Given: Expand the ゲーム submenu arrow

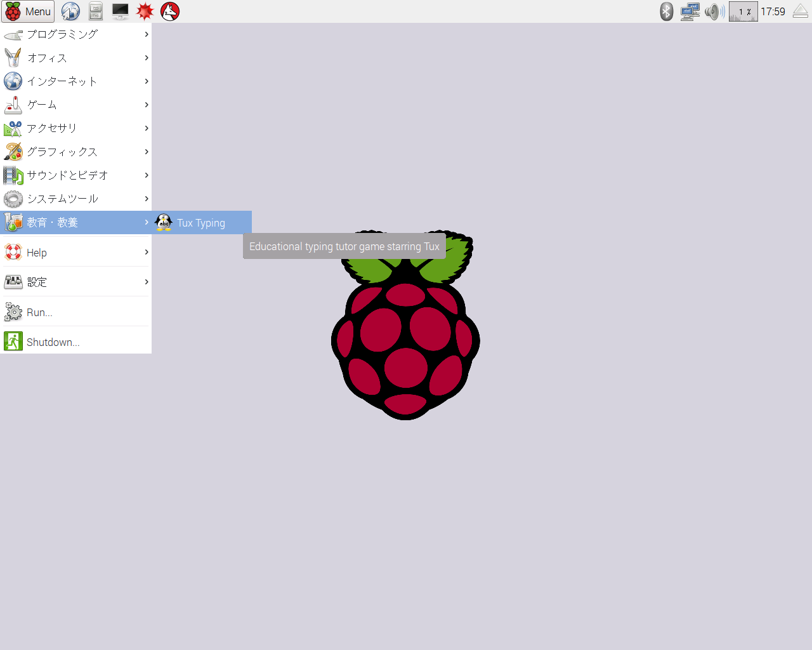Looking at the screenshot, I should click(x=147, y=105).
